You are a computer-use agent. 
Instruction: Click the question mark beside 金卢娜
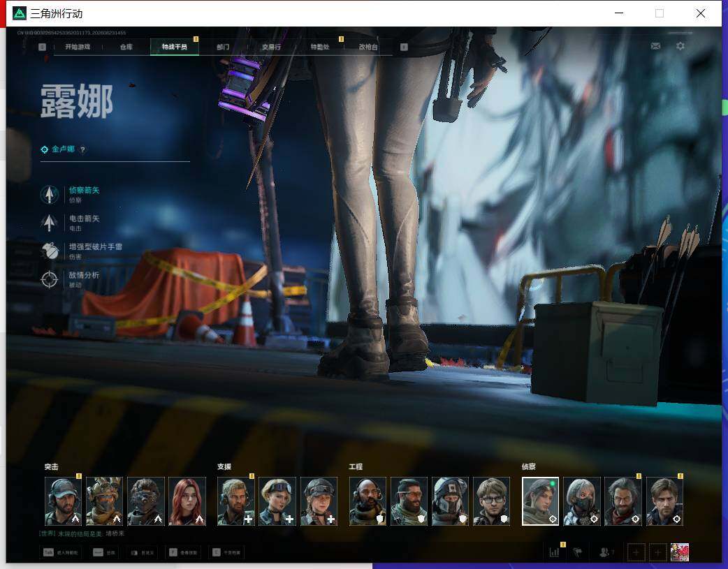point(82,149)
